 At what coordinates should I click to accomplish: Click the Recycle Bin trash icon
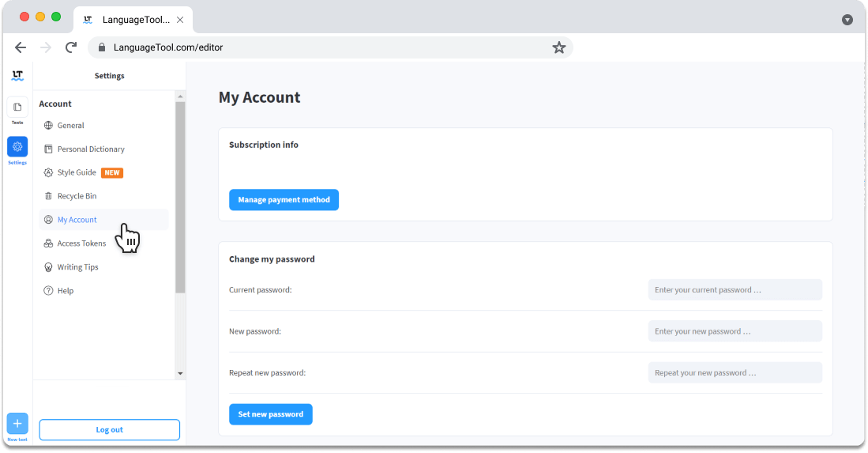(49, 196)
